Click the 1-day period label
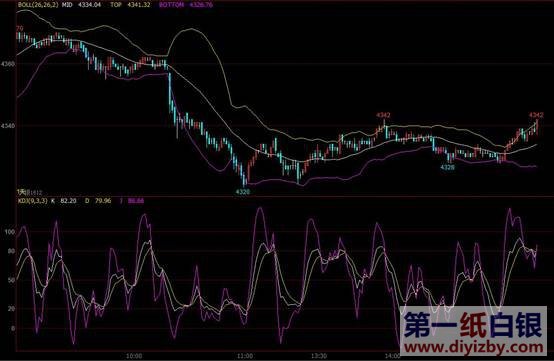 (22, 192)
